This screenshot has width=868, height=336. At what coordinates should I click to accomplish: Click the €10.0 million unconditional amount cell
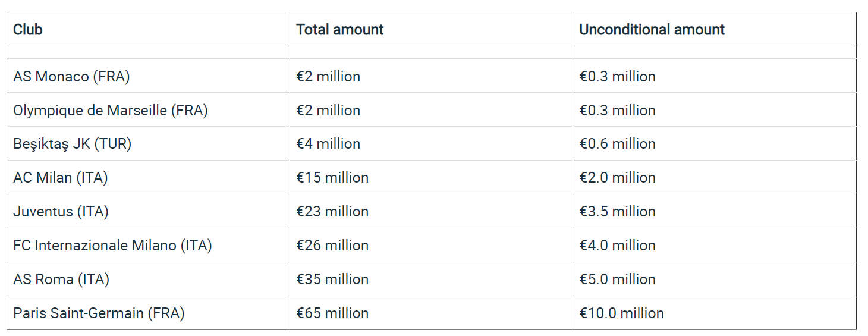tap(714, 313)
